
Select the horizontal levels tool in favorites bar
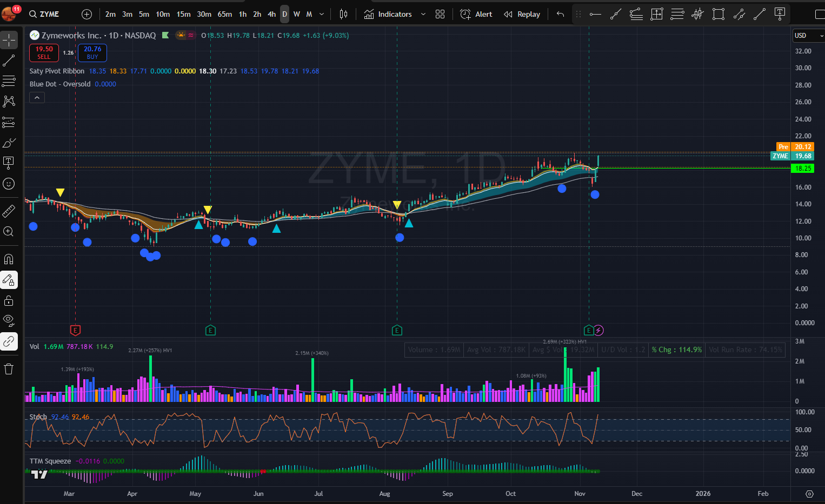677,14
